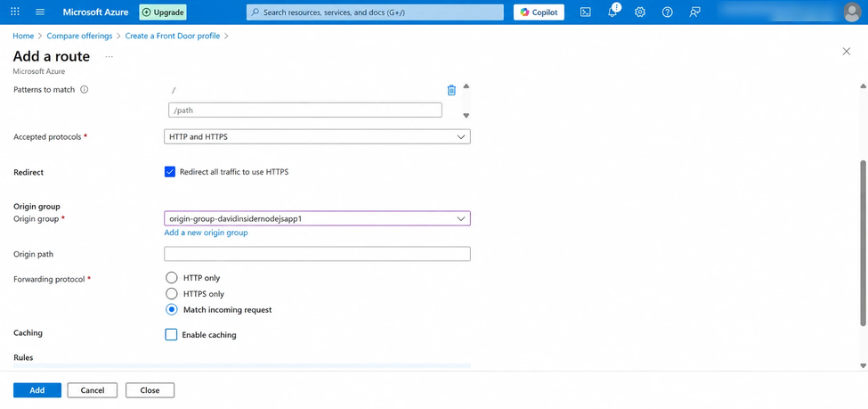Select HTTPS only forwarding protocol
Viewport: 868px width, 409px height.
click(172, 294)
